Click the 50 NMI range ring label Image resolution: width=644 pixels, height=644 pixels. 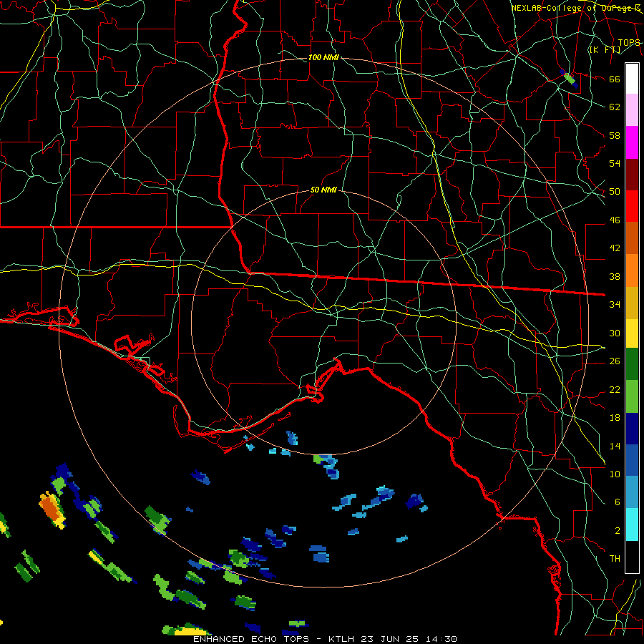coord(323,190)
